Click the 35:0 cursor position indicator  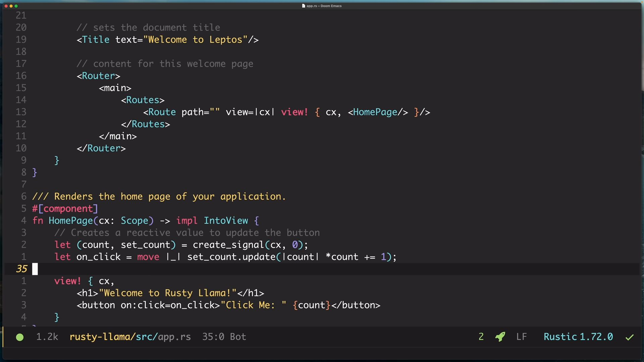coord(213,337)
